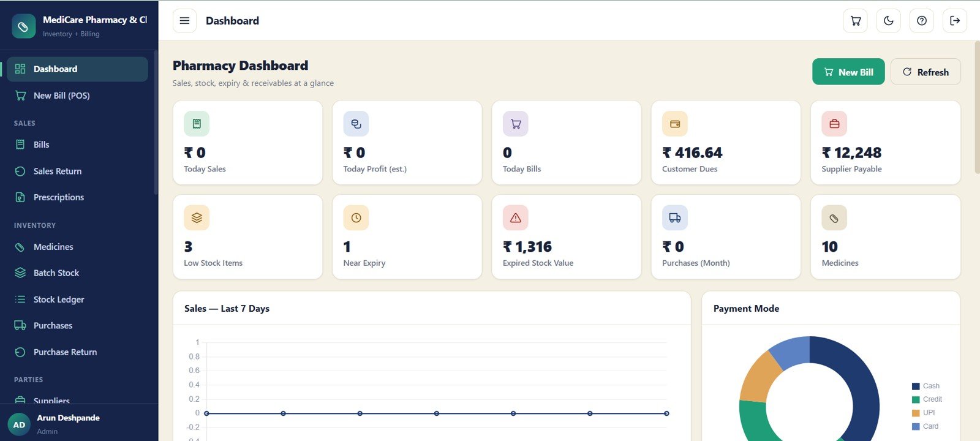Click Prescriptions document icon in sidebar
The width and height of the screenshot is (980, 441).
(x=20, y=197)
